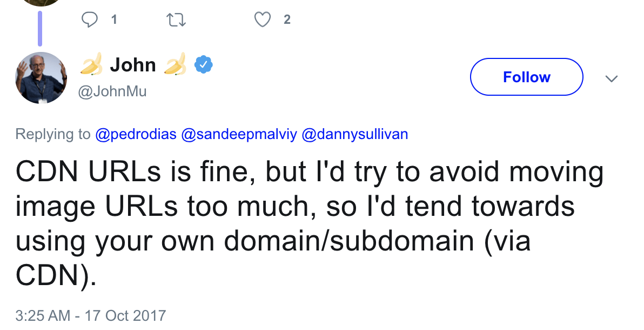Image resolution: width=644 pixels, height=330 pixels.
Task: Open John's profile picture avatar
Action: pyautogui.click(x=41, y=77)
